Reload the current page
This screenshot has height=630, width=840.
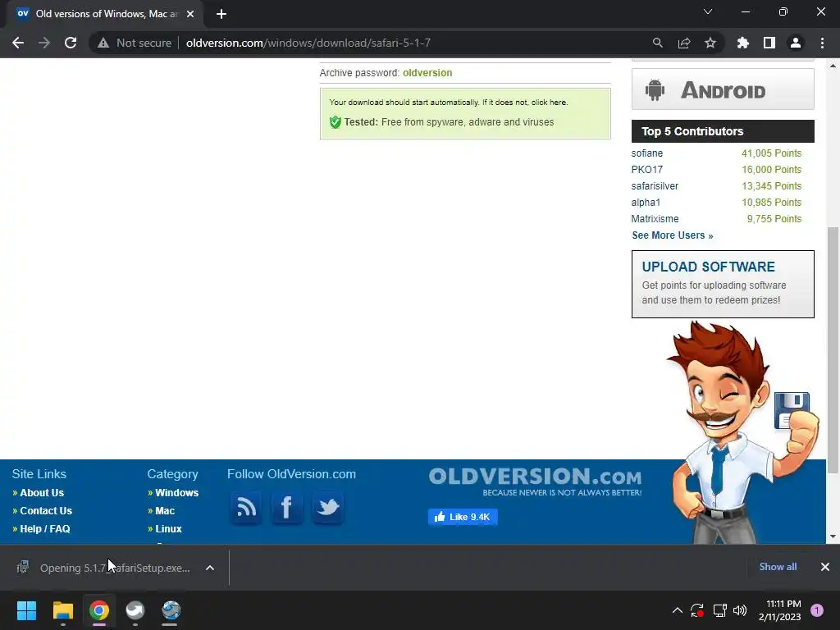(x=71, y=43)
